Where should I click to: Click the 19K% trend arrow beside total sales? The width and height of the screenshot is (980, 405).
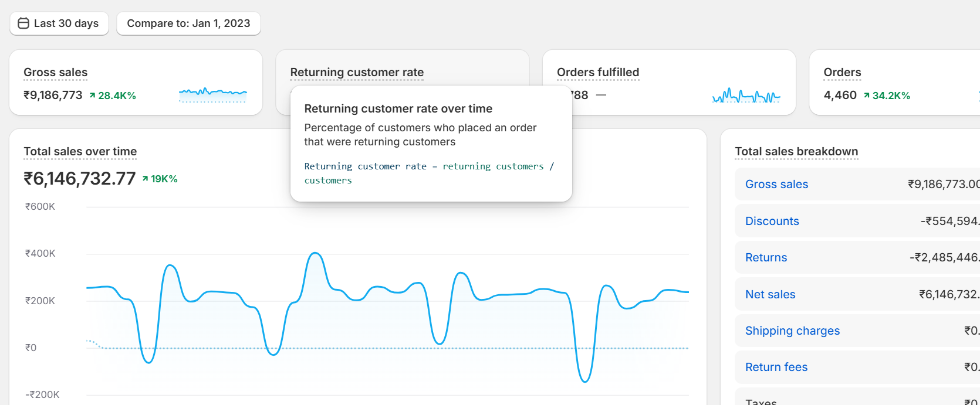145,179
